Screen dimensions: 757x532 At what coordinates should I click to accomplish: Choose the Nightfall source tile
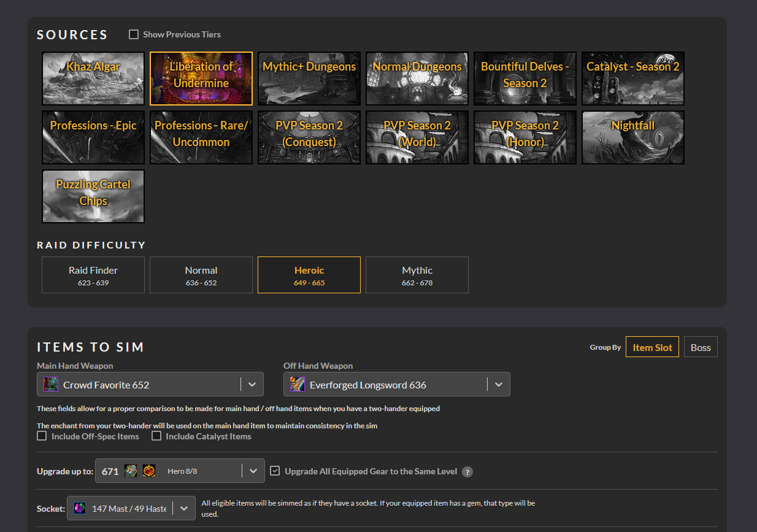(x=633, y=137)
